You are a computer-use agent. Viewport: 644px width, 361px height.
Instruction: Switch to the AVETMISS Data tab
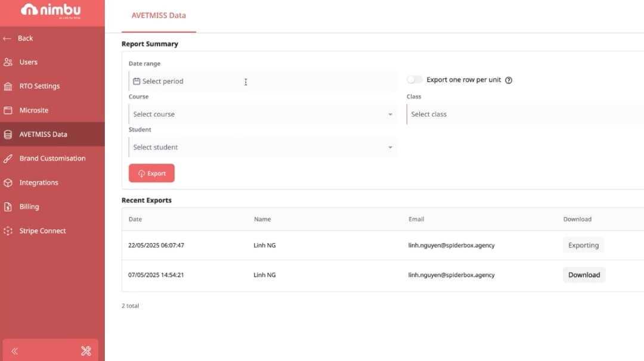(x=159, y=15)
